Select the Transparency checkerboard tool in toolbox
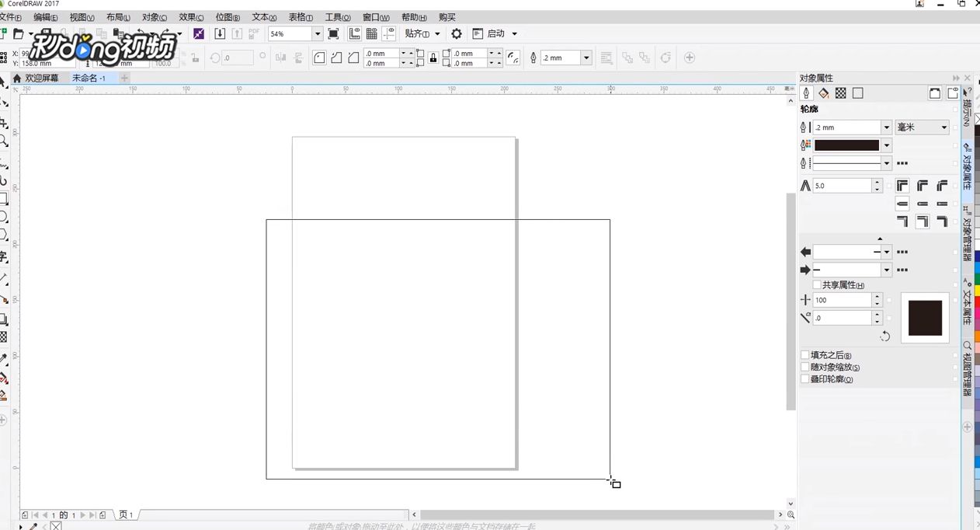 pyautogui.click(x=4, y=337)
